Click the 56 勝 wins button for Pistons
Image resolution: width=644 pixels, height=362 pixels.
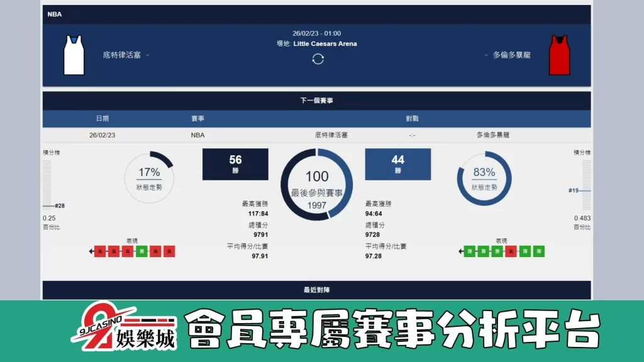click(x=235, y=163)
